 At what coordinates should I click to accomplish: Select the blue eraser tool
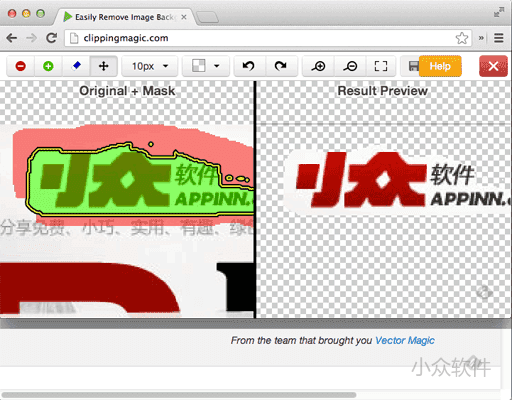point(76,66)
